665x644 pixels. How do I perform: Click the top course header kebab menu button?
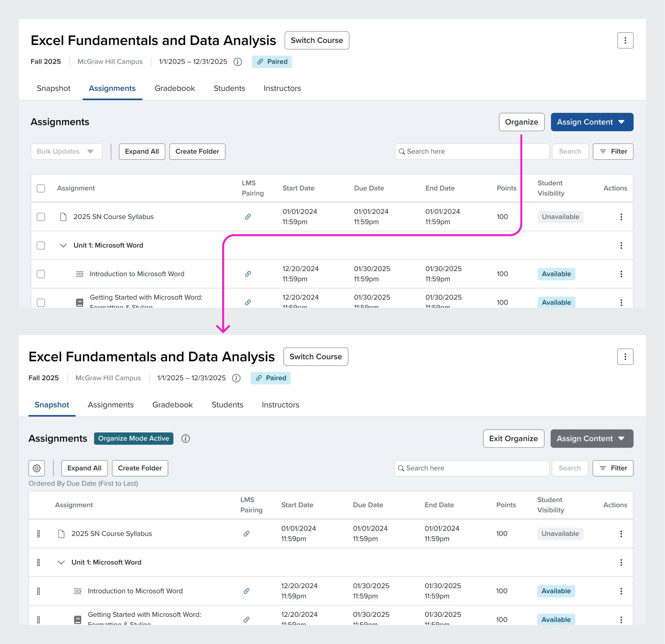point(625,40)
